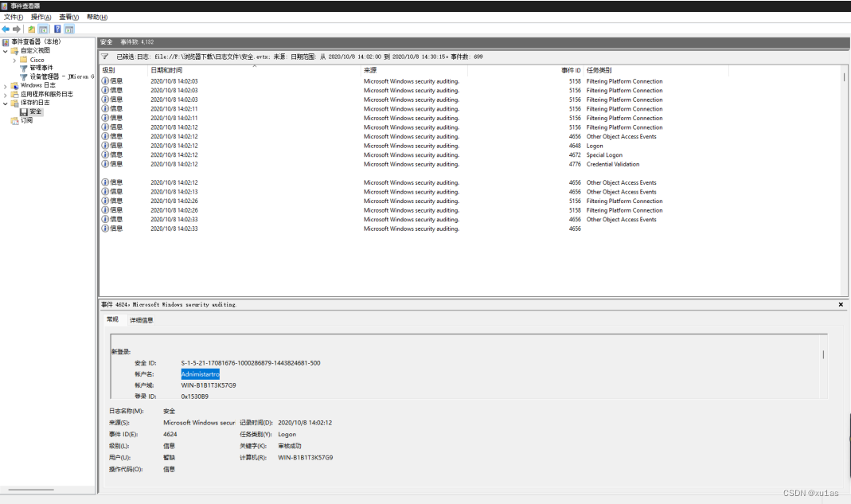The width and height of the screenshot is (851, 504).
Task: Click the back navigation arrow
Action: 5,29
